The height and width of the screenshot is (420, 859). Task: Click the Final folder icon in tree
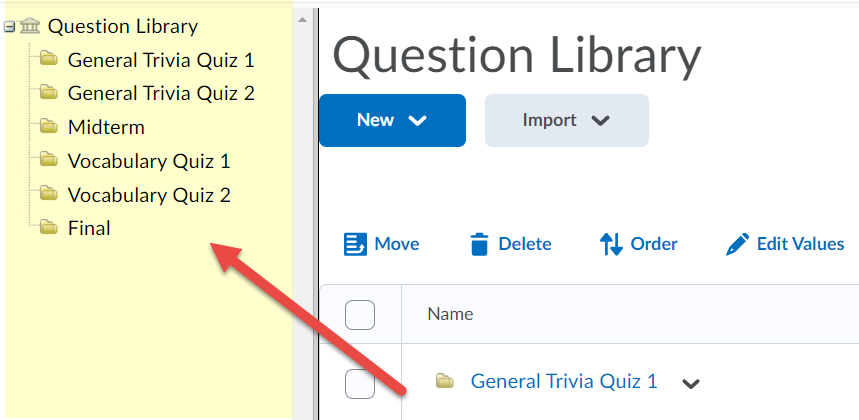49,228
